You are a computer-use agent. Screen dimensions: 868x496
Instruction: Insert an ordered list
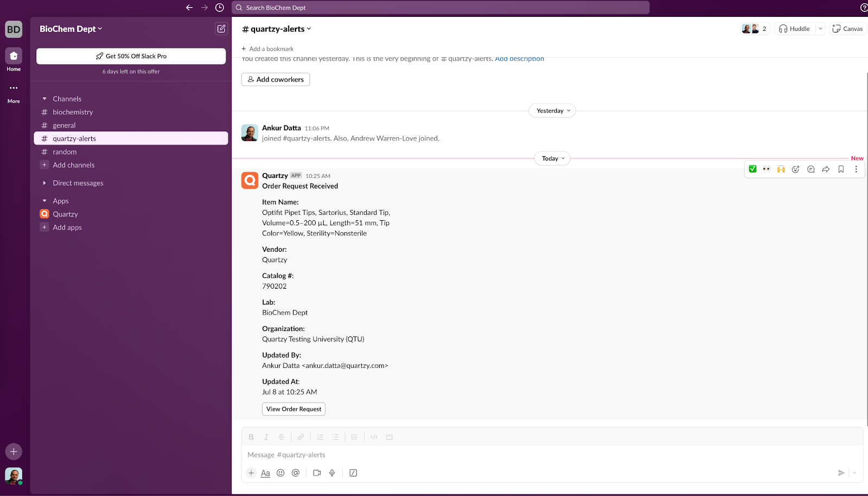point(320,437)
